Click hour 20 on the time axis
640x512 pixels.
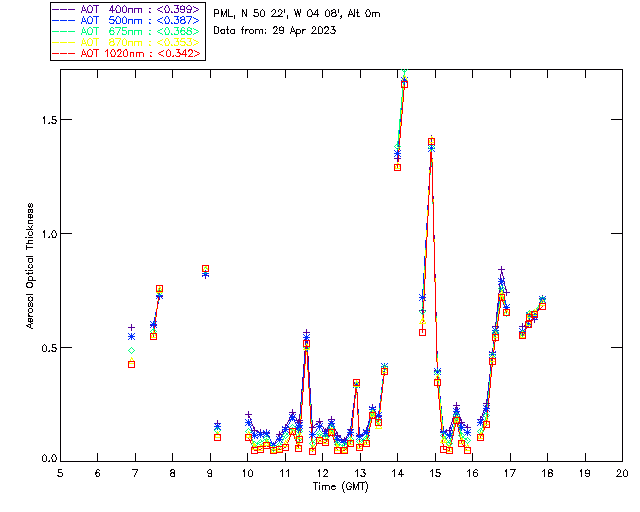pyautogui.click(x=622, y=472)
